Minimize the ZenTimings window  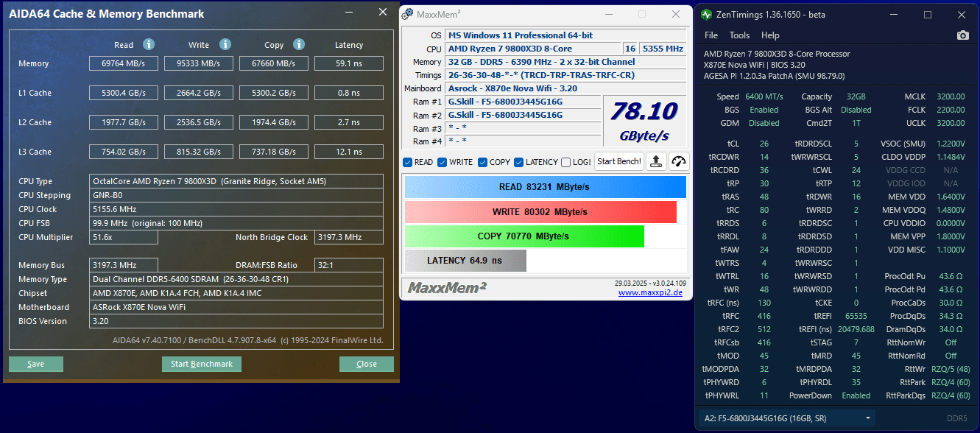(894, 15)
